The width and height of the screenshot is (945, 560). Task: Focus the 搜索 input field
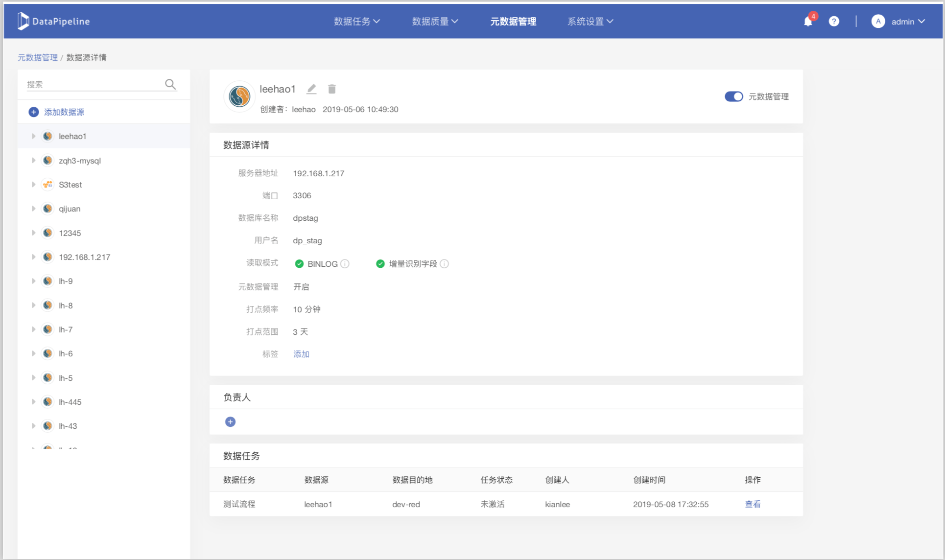tap(93, 84)
